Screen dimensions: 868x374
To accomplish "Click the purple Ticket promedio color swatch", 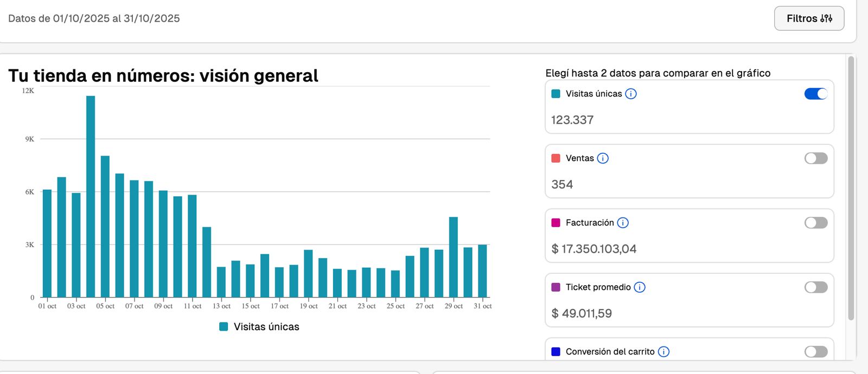I will click(556, 287).
